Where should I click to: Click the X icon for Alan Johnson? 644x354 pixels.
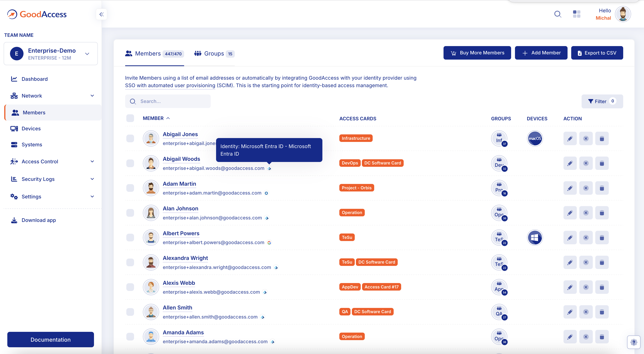click(x=586, y=213)
